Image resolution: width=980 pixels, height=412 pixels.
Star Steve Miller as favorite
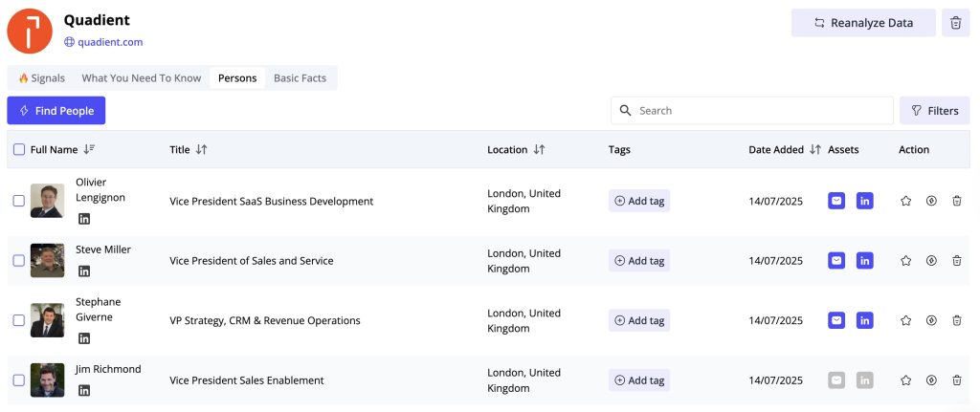pyautogui.click(x=905, y=260)
